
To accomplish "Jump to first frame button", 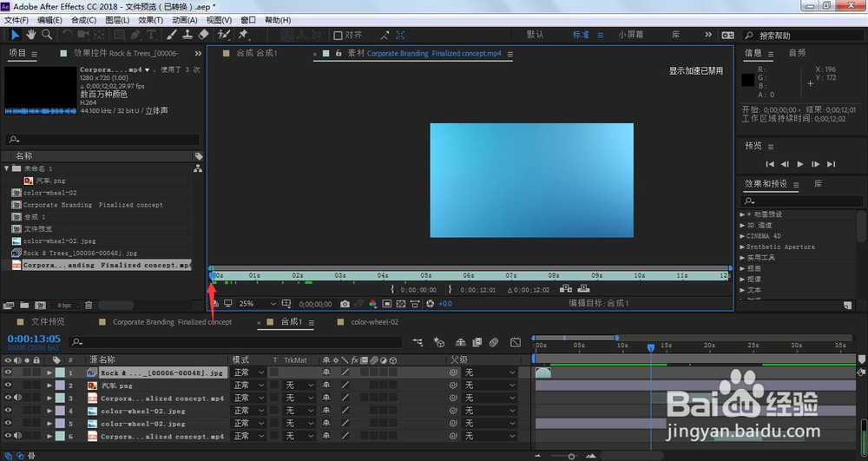I will click(x=769, y=164).
